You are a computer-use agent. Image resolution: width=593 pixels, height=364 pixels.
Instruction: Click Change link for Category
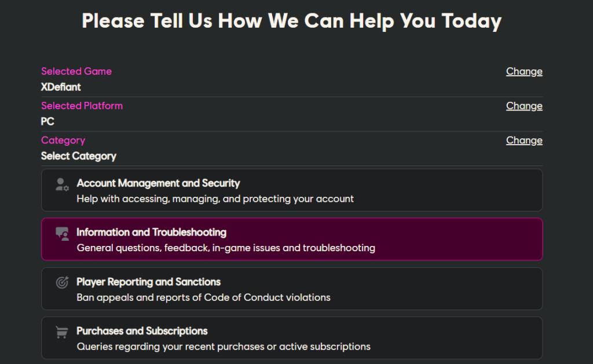click(524, 140)
